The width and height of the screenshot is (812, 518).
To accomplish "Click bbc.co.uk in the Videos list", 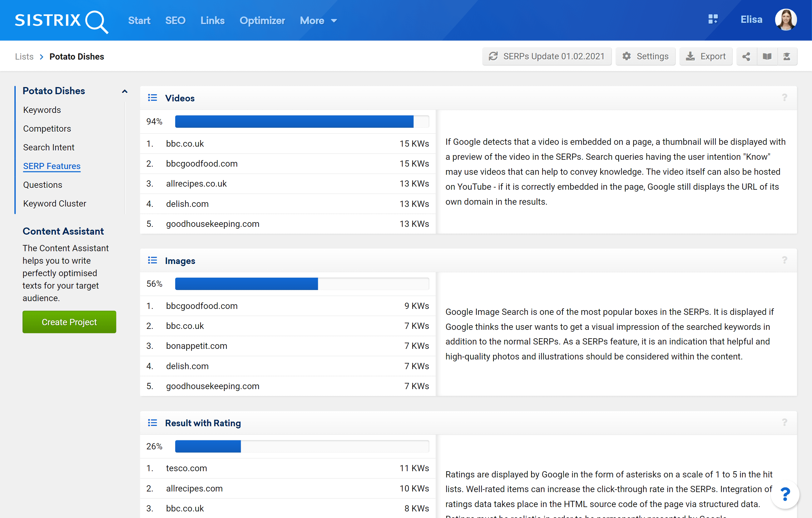I will click(185, 144).
